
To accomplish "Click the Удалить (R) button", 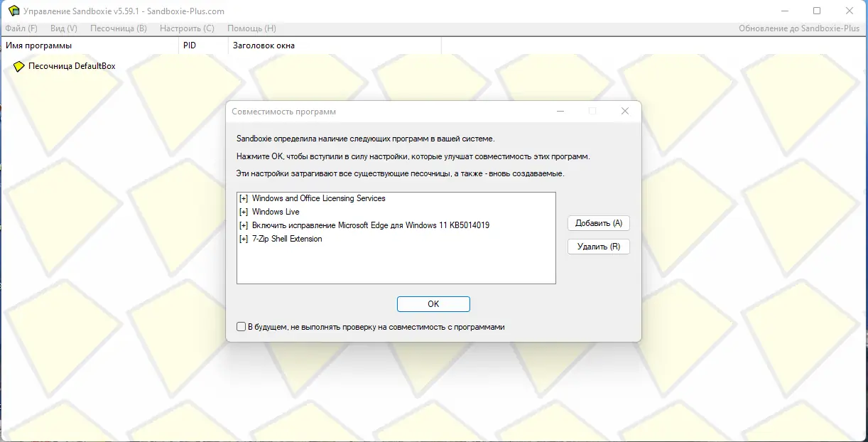I will click(x=599, y=247).
